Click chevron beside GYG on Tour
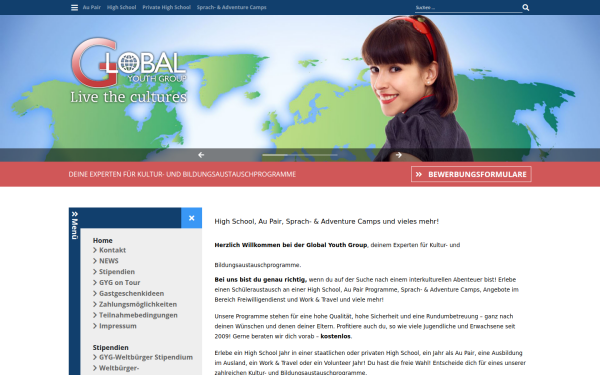 pos(95,282)
